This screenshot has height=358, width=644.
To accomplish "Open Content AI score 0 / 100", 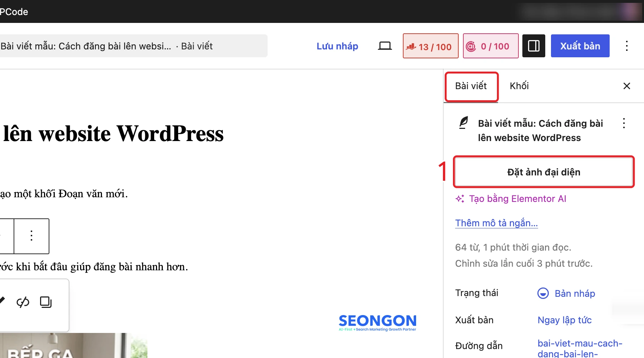I will coord(491,46).
